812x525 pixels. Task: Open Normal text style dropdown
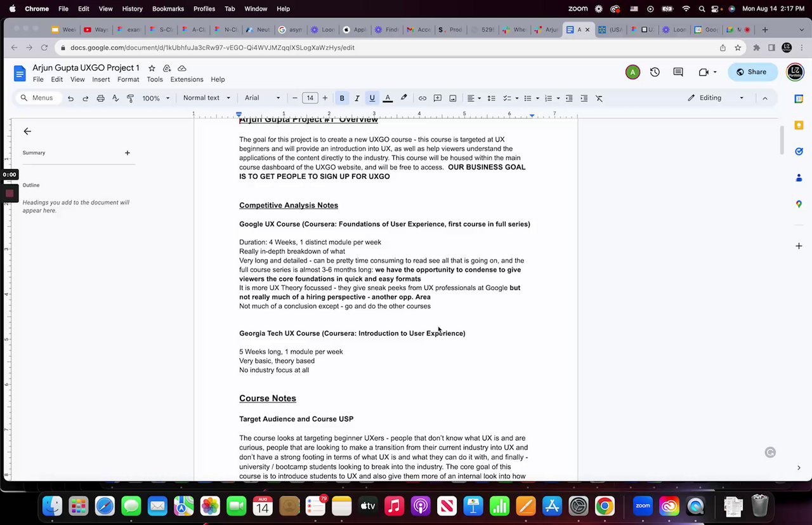(206, 98)
